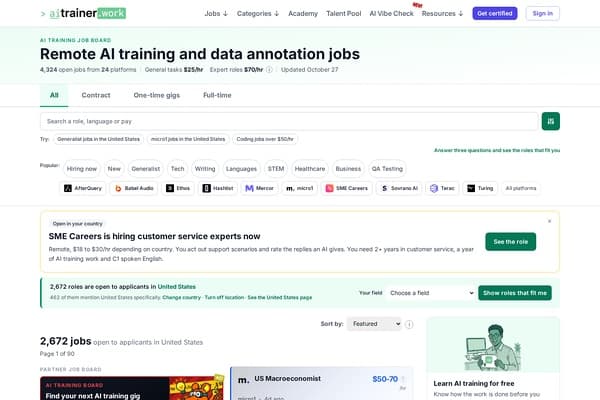Click the info icon next to Expert roles pay
The image size is (600, 400).
point(269,70)
